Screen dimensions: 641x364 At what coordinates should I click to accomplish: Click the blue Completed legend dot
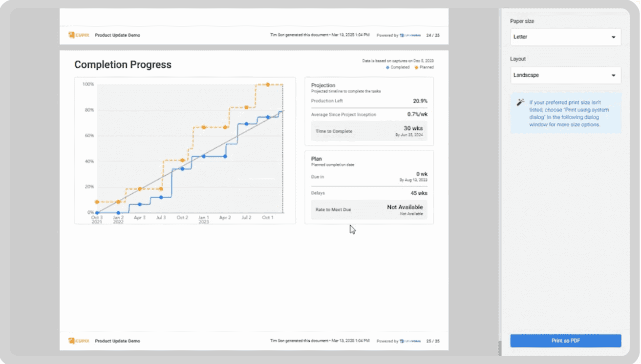pos(388,67)
